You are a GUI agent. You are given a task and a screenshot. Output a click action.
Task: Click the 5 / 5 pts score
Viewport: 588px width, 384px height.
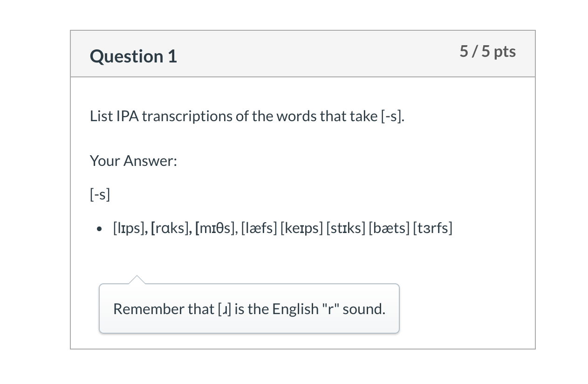488,51
